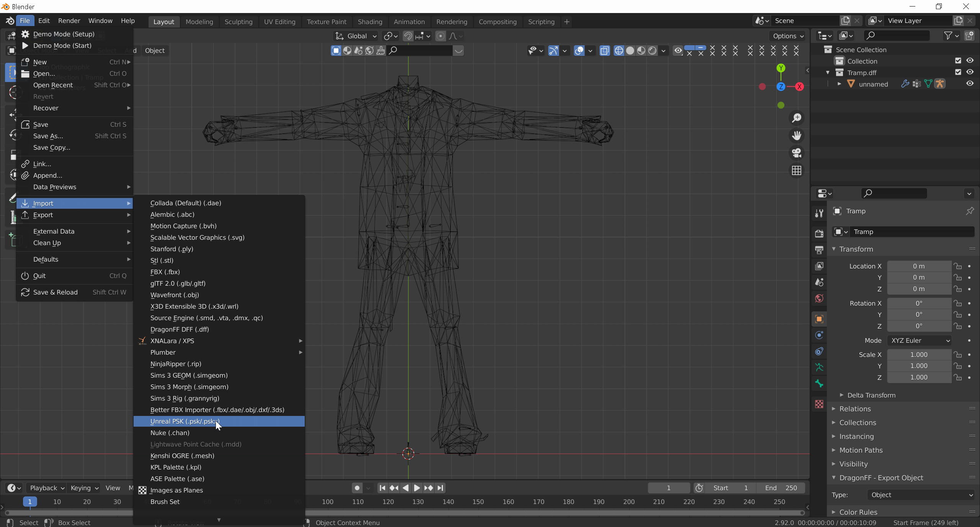Uncheck the Collection exclude checkbox
Image resolution: width=980 pixels, height=527 pixels.
958,61
